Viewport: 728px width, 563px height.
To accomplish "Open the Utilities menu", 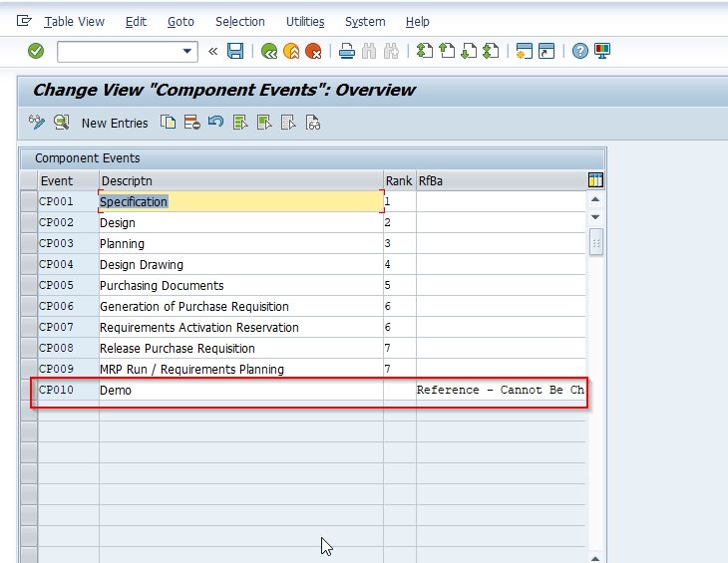I will 305,22.
